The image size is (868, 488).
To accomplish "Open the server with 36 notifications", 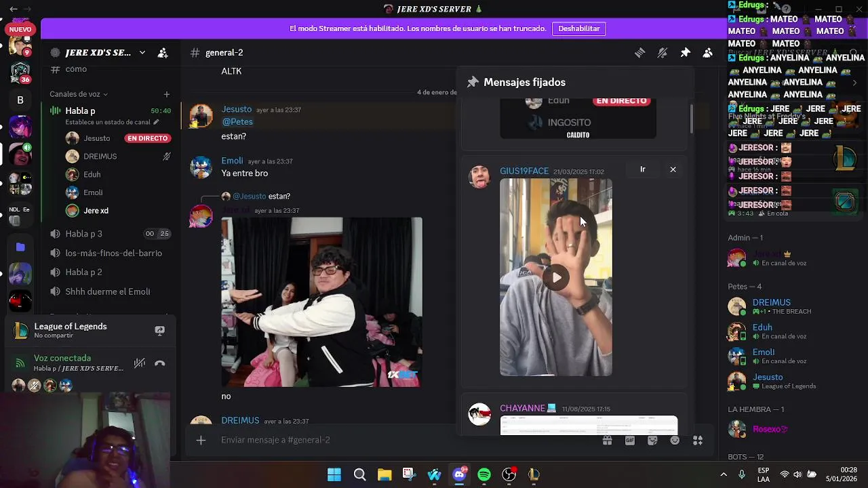I will click(x=20, y=71).
